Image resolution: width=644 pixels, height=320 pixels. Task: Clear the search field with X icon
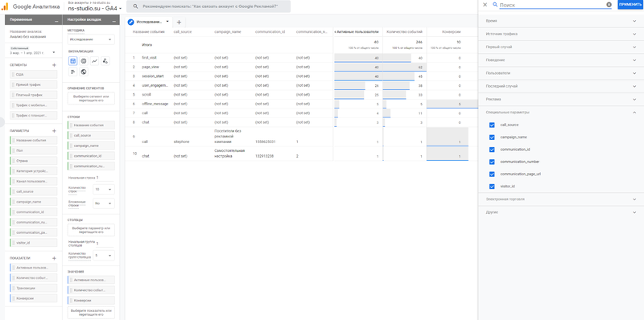[609, 5]
